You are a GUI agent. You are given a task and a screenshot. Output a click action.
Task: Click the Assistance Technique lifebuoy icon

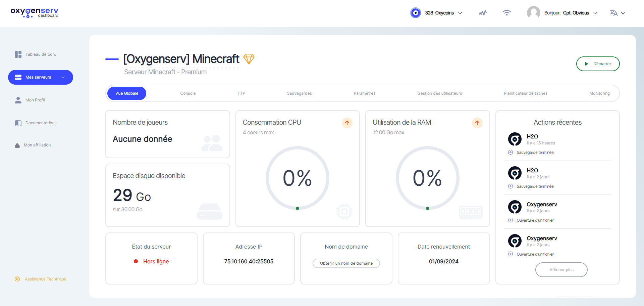click(x=17, y=279)
